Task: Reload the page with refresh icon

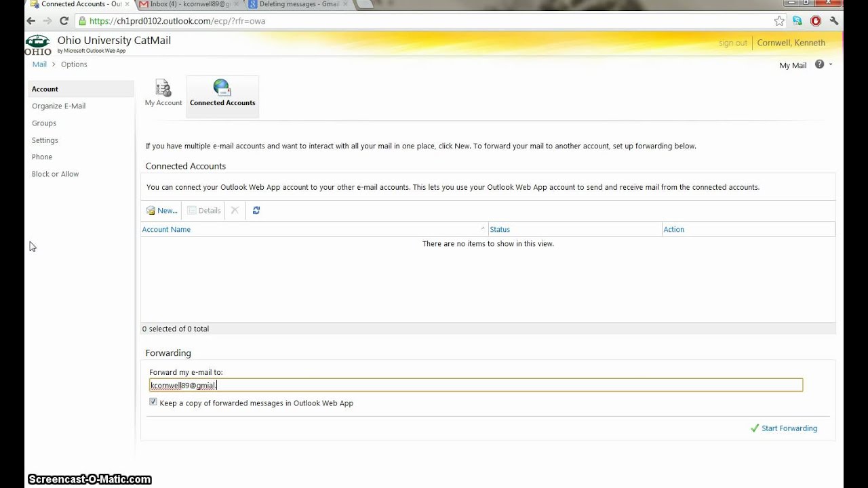Action: [64, 21]
